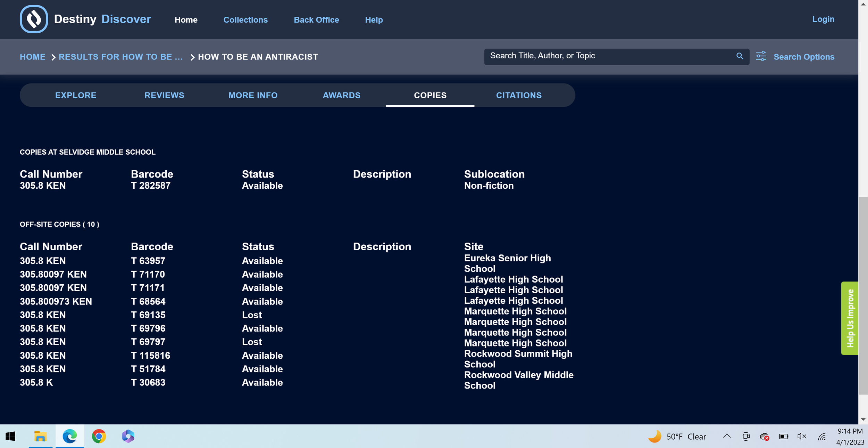Click barcode T 71171
This screenshot has height=448, width=868.
148,288
